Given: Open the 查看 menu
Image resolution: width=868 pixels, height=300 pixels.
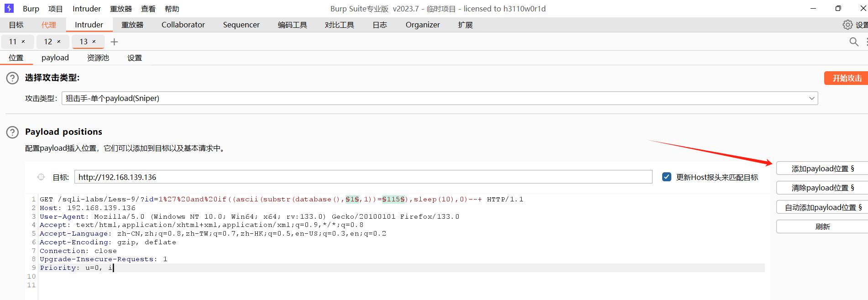Looking at the screenshot, I should [148, 9].
